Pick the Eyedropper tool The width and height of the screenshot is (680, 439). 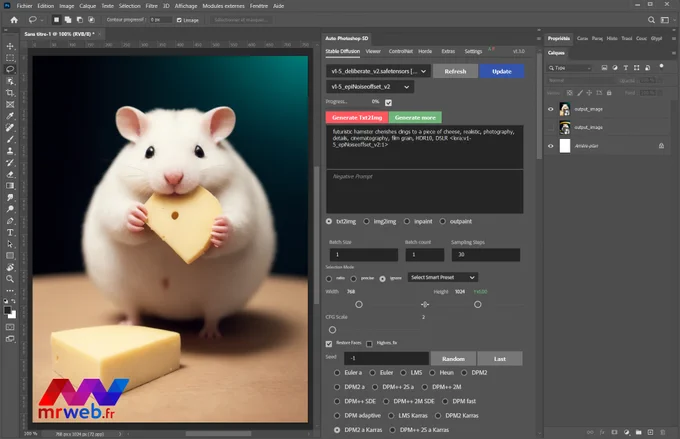click(10, 116)
